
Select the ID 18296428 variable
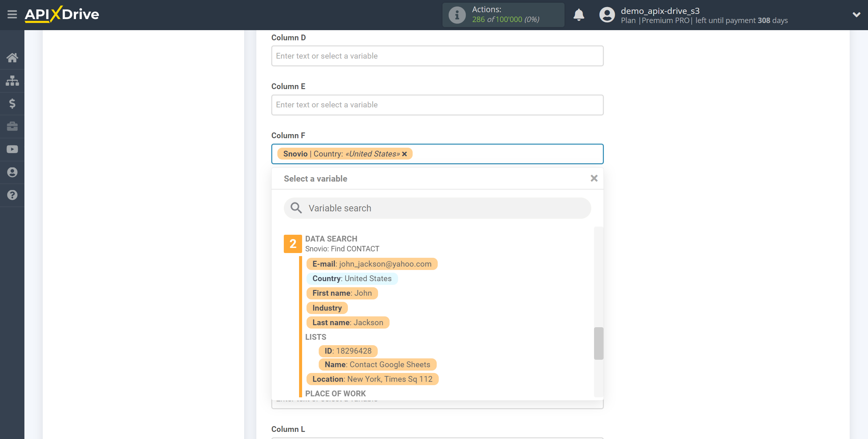tap(348, 351)
